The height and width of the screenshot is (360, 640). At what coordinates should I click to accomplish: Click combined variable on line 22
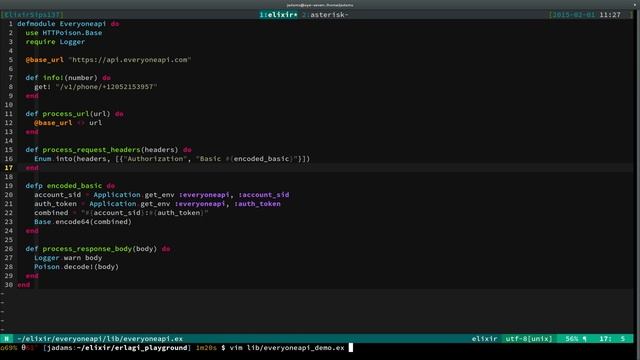(51, 213)
